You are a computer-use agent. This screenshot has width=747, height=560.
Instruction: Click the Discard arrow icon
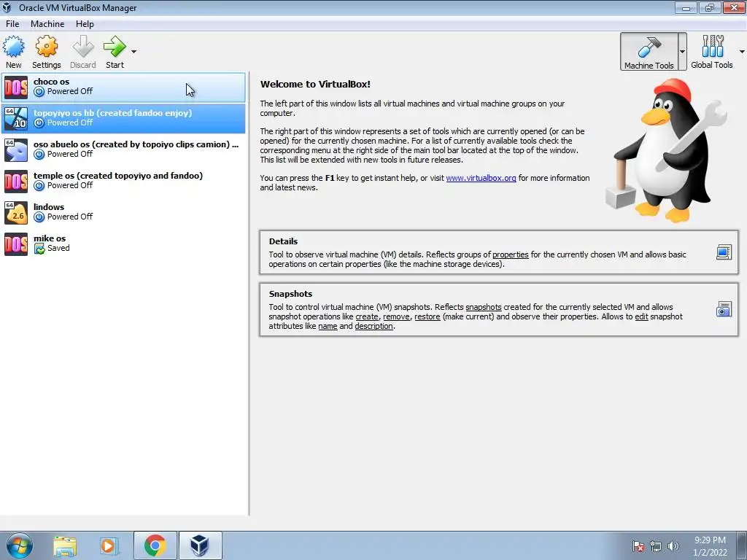(x=83, y=47)
